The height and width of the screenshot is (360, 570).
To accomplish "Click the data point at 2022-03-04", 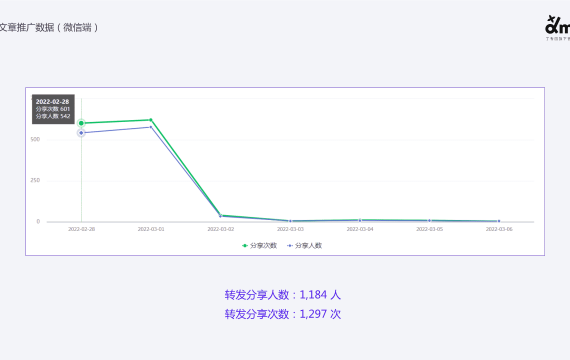I will (360, 220).
